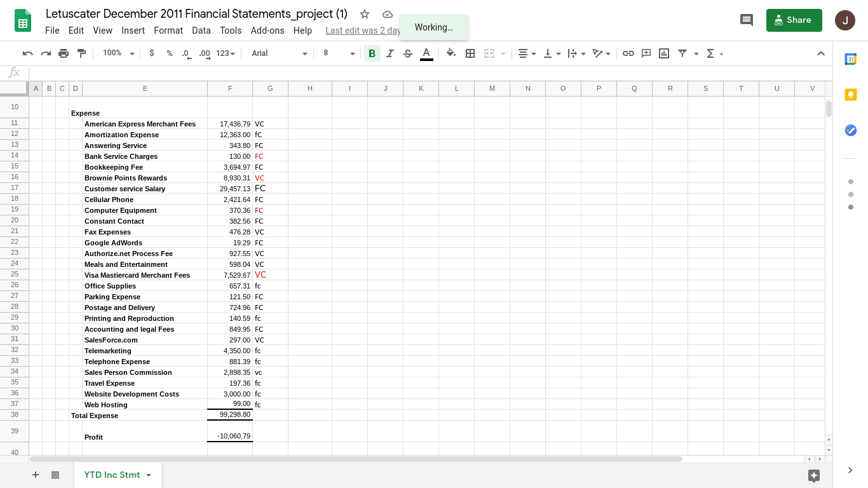Image resolution: width=868 pixels, height=488 pixels.
Task: Insert a chart
Action: tap(664, 53)
